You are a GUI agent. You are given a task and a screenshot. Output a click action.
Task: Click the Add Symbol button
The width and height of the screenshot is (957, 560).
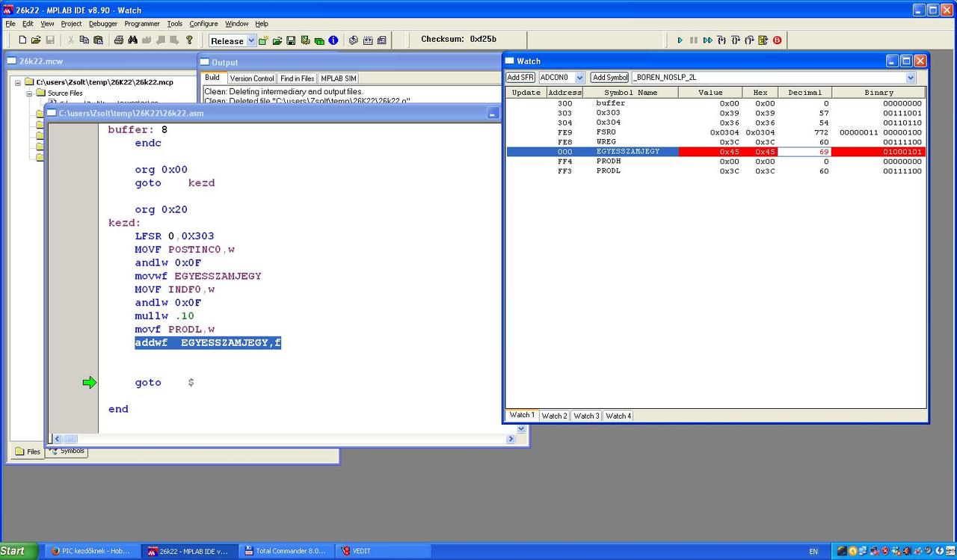[x=610, y=78]
